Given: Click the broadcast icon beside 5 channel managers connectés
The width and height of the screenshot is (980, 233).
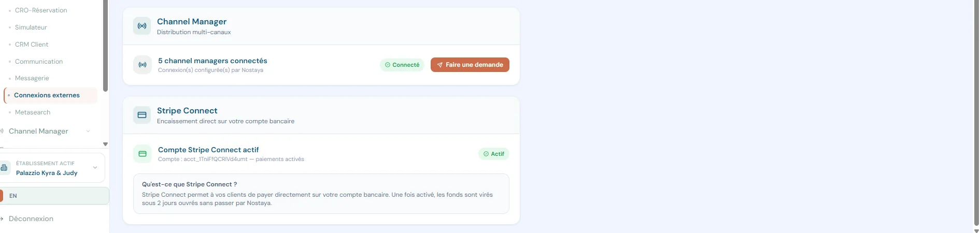Looking at the screenshot, I should [x=143, y=65].
